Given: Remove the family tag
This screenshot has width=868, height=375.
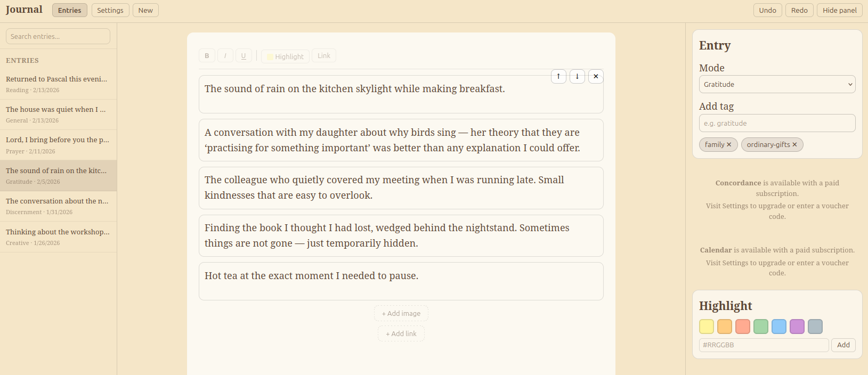Looking at the screenshot, I should pos(729,145).
